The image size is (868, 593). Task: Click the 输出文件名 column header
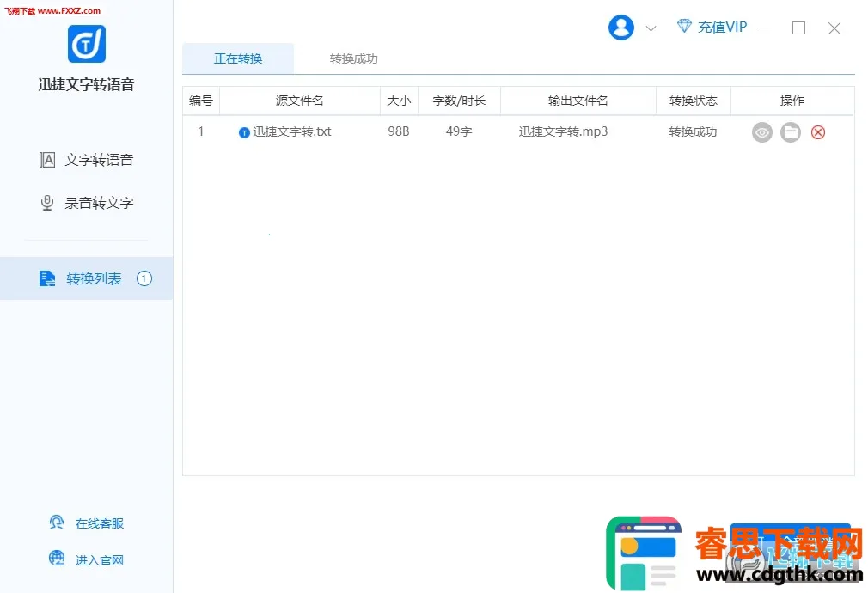click(x=578, y=101)
